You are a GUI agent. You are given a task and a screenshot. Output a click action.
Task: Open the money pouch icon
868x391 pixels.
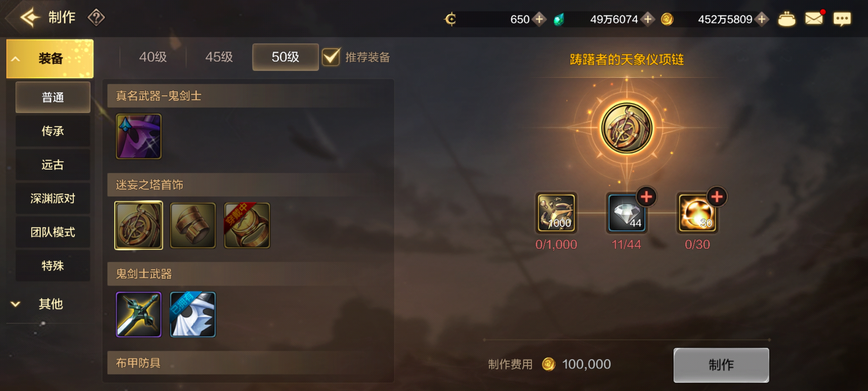(786, 18)
